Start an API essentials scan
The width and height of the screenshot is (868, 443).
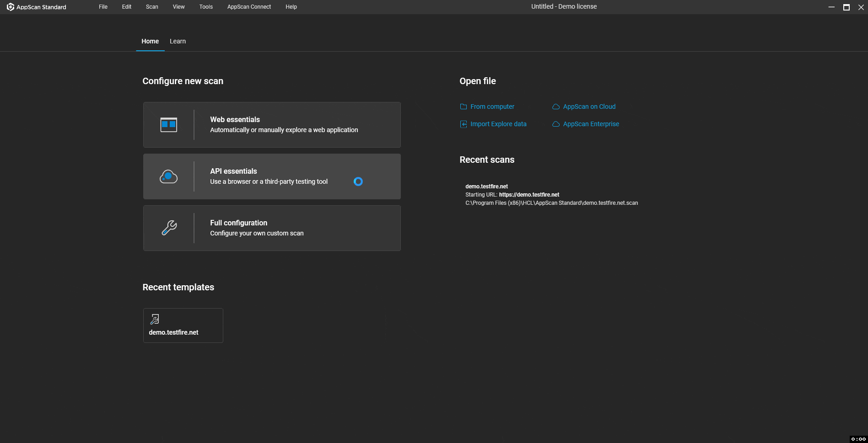[x=272, y=176]
